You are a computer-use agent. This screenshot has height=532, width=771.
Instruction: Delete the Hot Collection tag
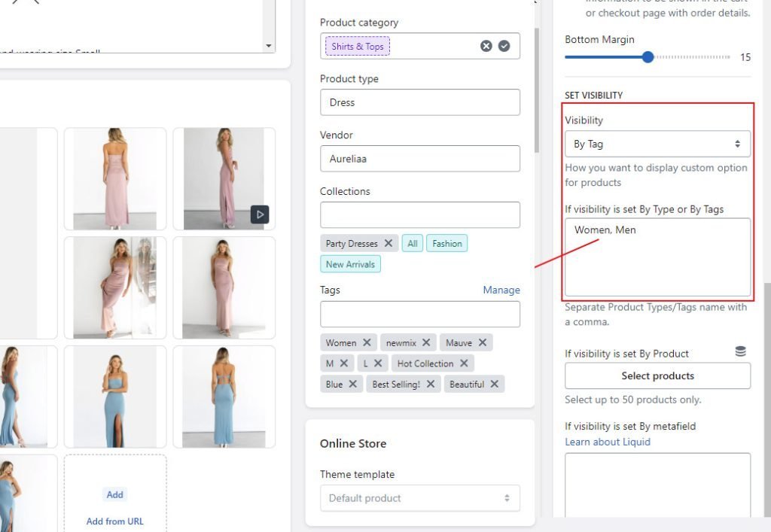(x=464, y=363)
